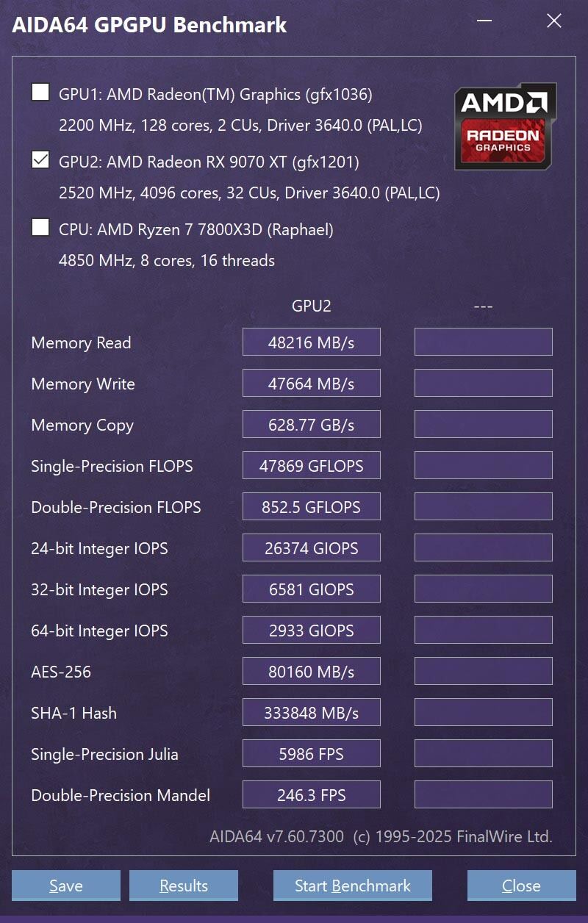Click the GPU2 column header
This screenshot has width=588, height=923.
tap(312, 306)
